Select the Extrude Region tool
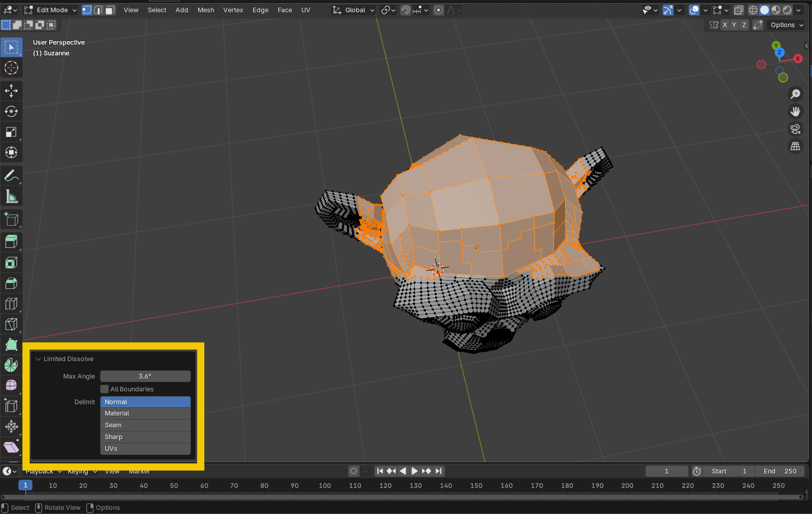 click(11, 242)
